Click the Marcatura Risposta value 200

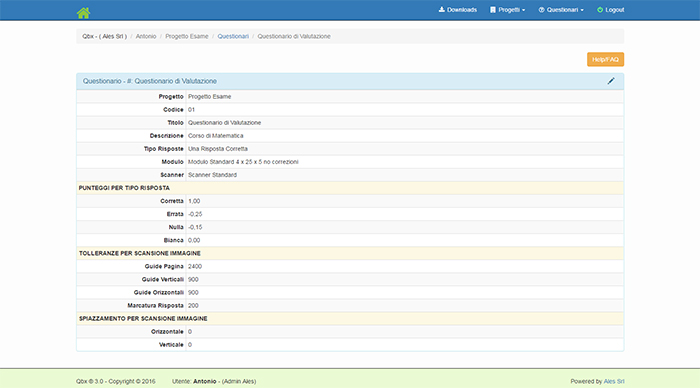[193, 305]
